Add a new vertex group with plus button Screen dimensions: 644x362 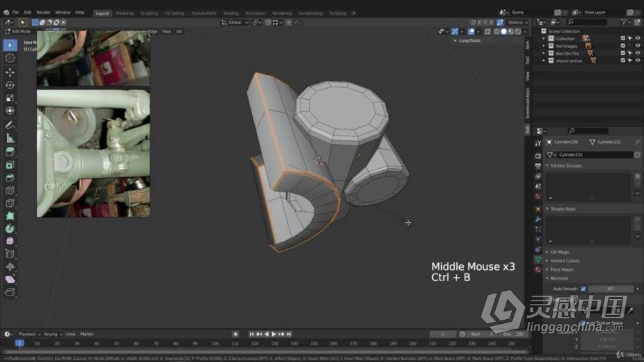coord(638,176)
